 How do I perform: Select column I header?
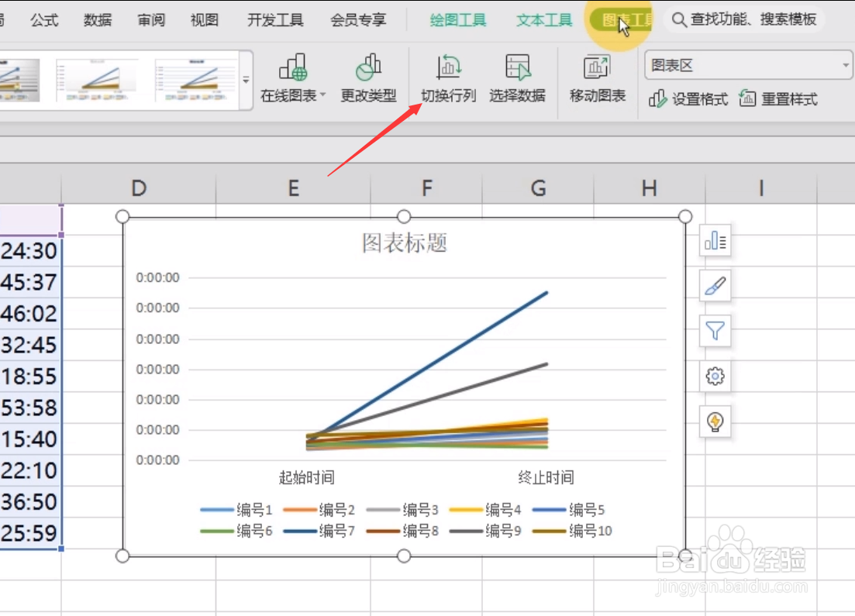[761, 188]
